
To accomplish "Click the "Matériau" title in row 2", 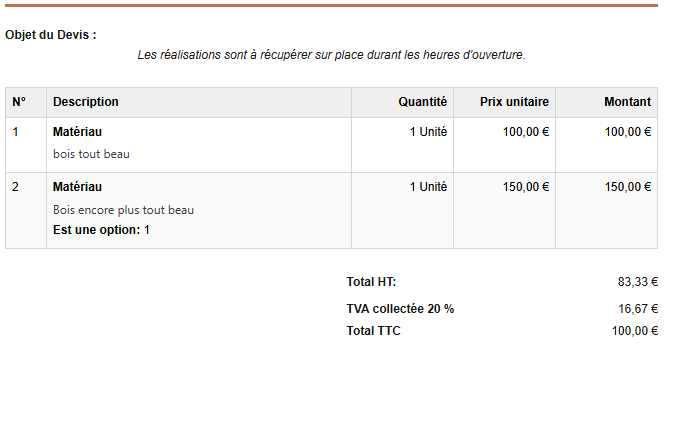I will (x=77, y=187).
